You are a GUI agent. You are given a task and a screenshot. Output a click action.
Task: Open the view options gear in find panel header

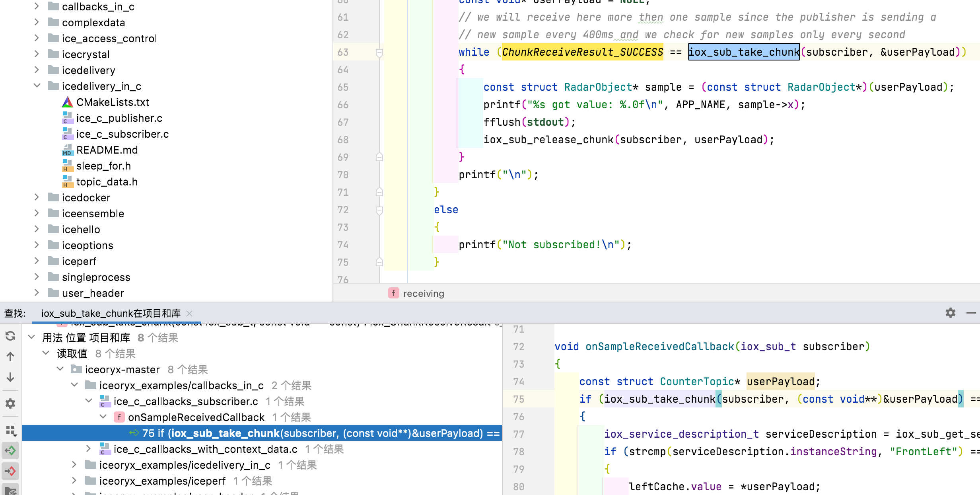tap(951, 313)
